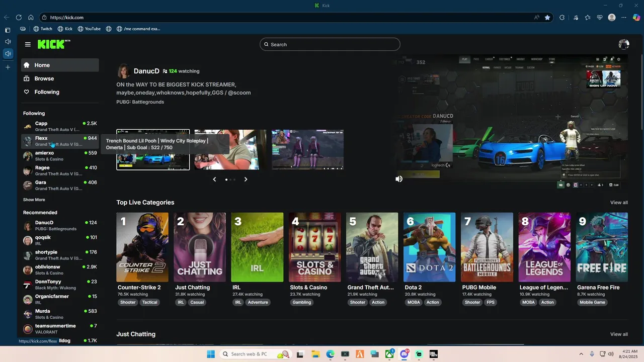Viewport: 644px width, 362px height.
Task: Open Following in sidebar
Action: pos(60,92)
